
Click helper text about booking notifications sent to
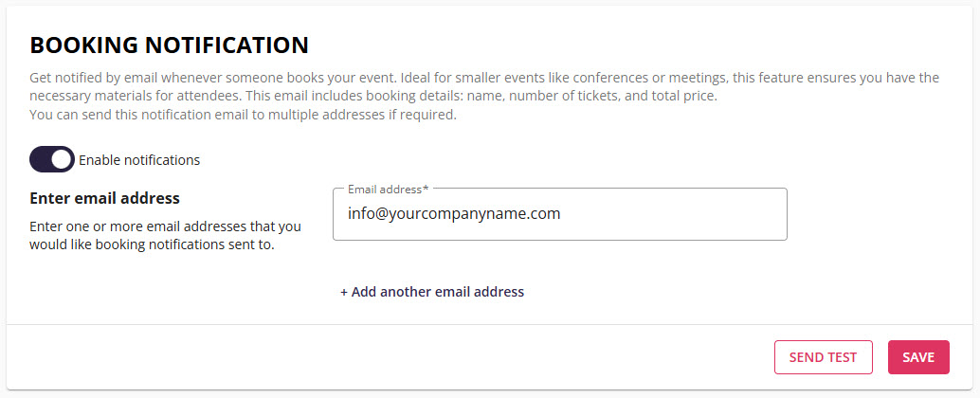coord(152,245)
